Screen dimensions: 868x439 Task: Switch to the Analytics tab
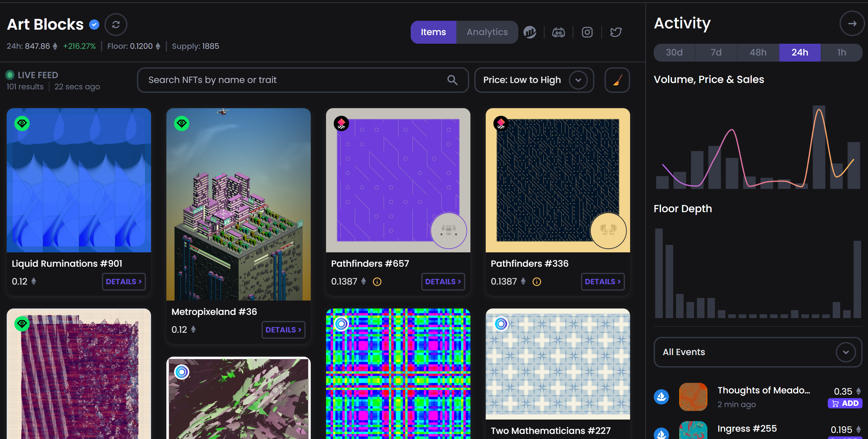pyautogui.click(x=487, y=32)
